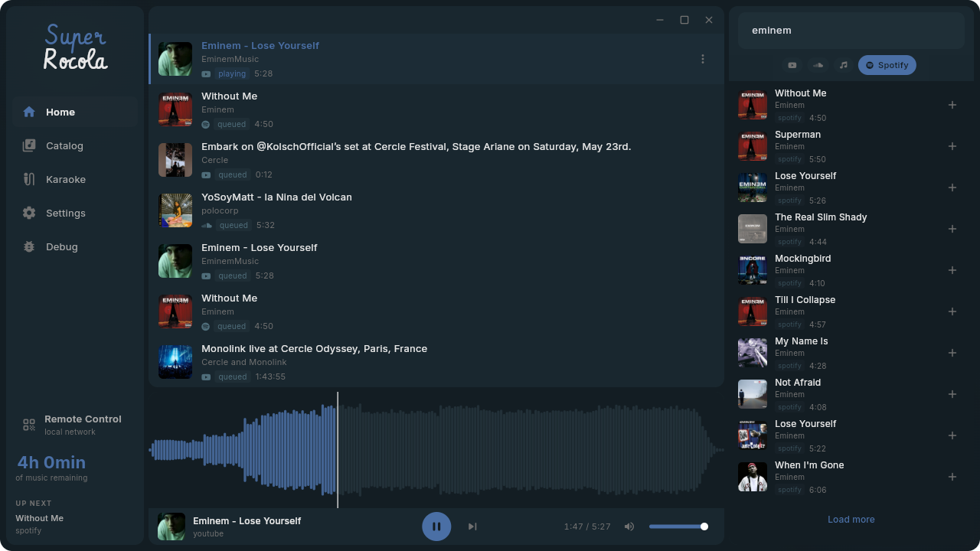Image resolution: width=980 pixels, height=551 pixels.
Task: Select the music note source filter
Action: click(843, 65)
